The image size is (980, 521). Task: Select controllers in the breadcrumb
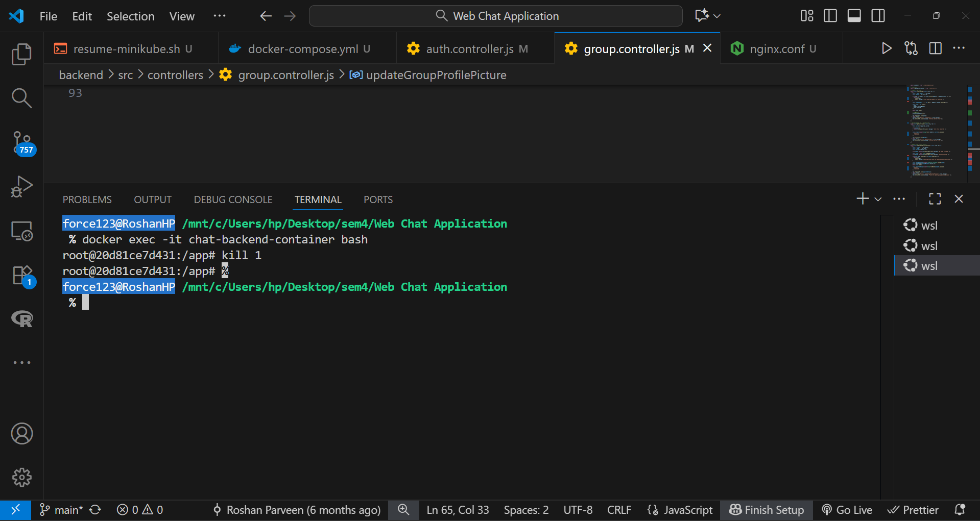click(175, 75)
